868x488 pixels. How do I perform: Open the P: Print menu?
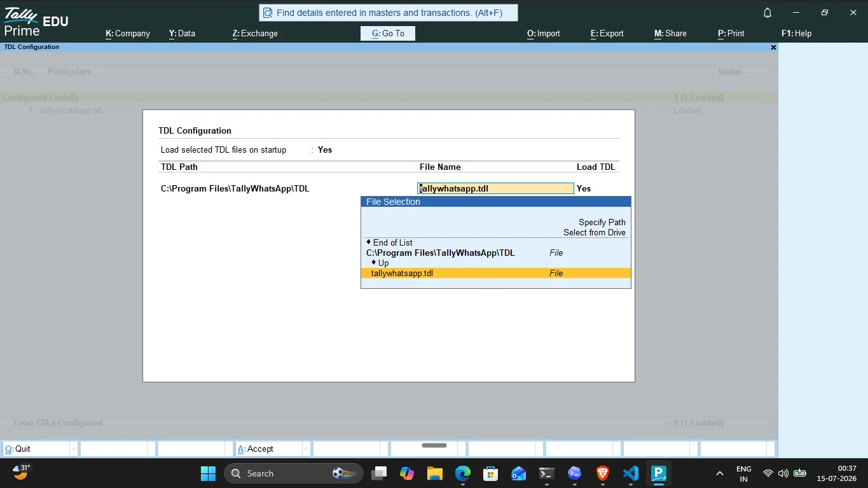tap(731, 33)
